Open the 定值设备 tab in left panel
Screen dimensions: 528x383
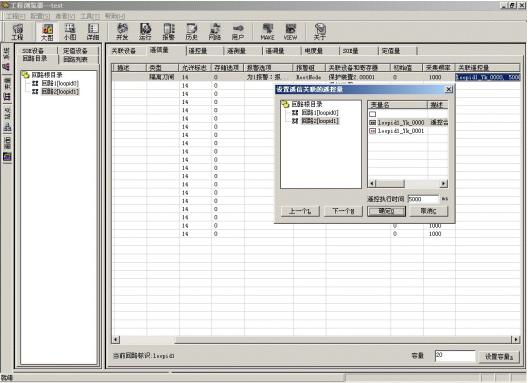click(75, 51)
